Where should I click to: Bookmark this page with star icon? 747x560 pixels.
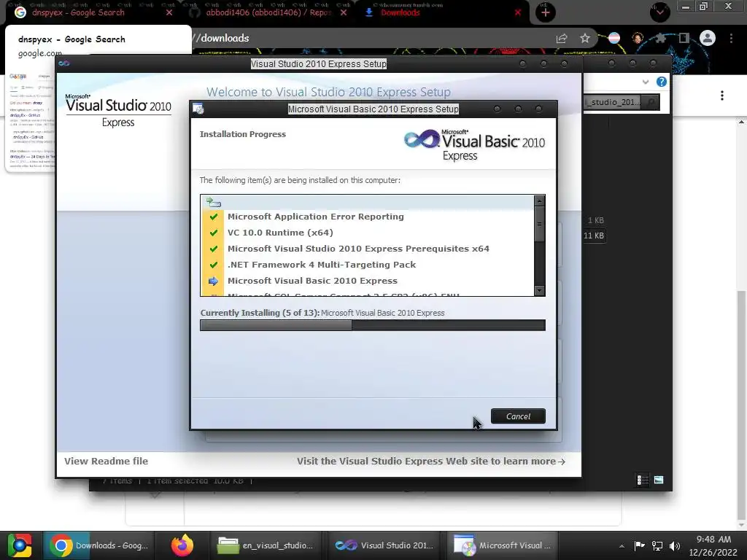585,38
